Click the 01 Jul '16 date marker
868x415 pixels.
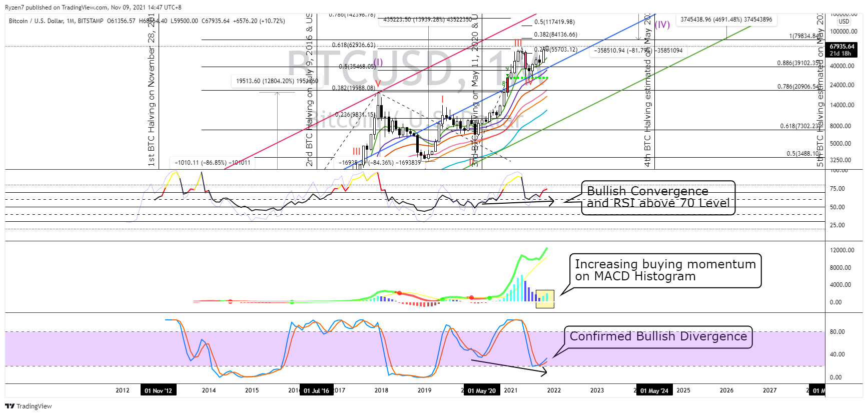[316, 390]
